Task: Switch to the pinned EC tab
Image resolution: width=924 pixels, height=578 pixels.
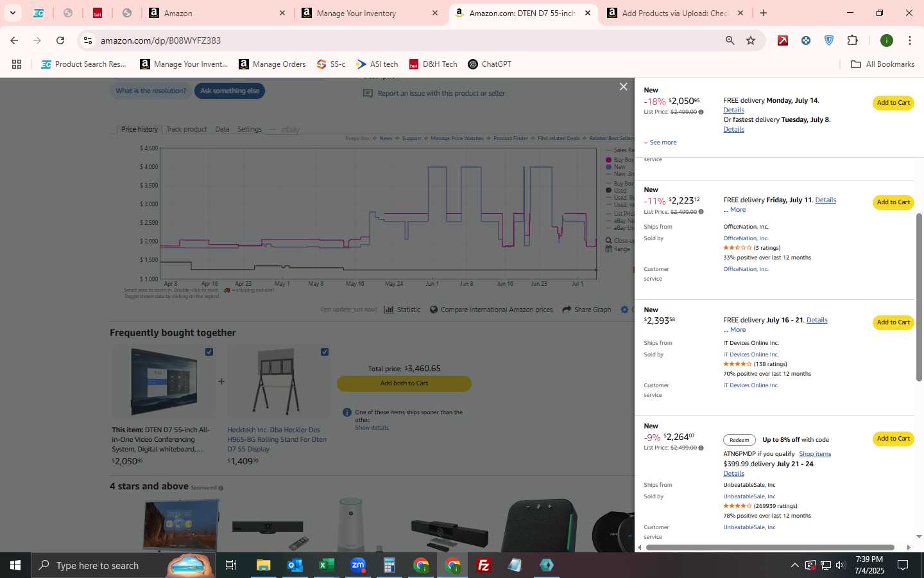Action: tap(38, 13)
